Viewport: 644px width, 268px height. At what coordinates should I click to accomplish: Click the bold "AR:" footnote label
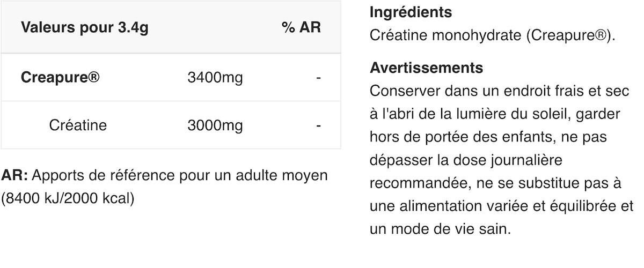(x=14, y=175)
